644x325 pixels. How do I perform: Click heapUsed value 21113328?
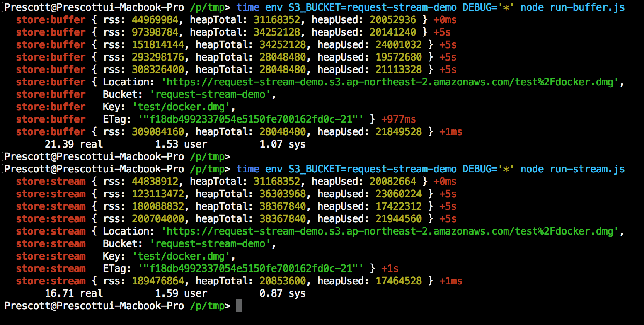(399, 70)
